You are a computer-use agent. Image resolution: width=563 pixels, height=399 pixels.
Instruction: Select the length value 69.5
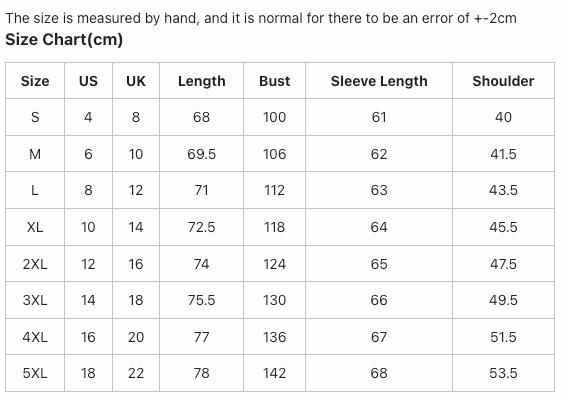pos(201,154)
